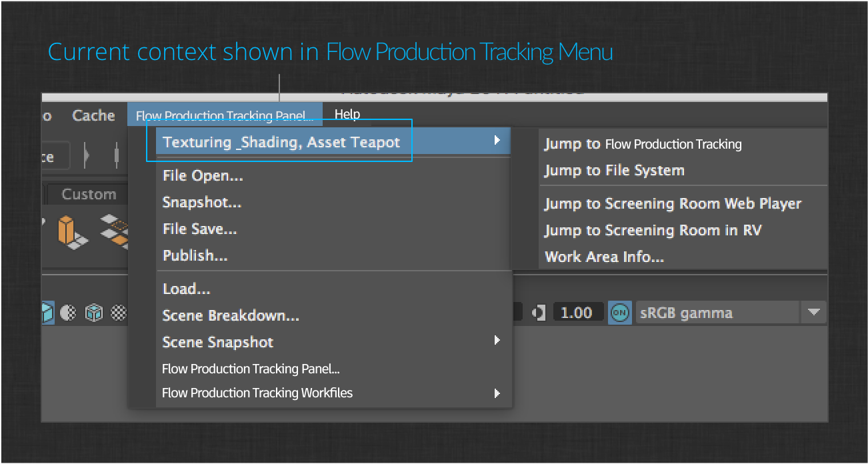
Task: Click the half-checkered sphere viewport icon
Action: point(69,313)
